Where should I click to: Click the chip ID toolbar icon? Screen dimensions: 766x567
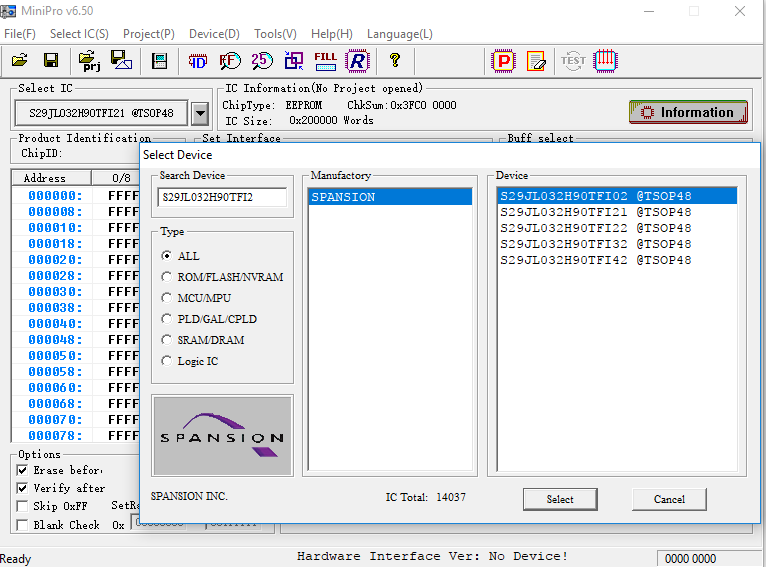coord(198,61)
